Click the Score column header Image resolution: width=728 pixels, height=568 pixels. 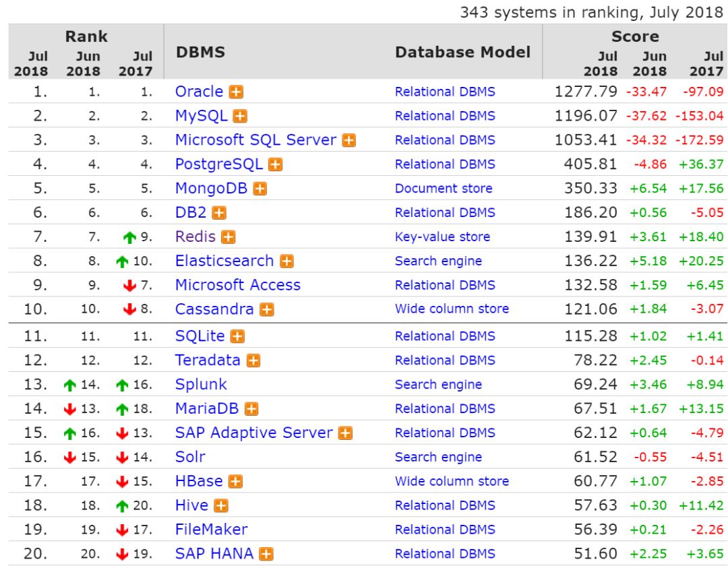pos(635,36)
